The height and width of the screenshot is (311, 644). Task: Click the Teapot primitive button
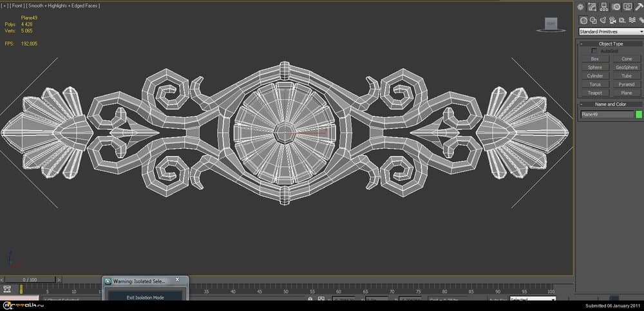pos(594,93)
